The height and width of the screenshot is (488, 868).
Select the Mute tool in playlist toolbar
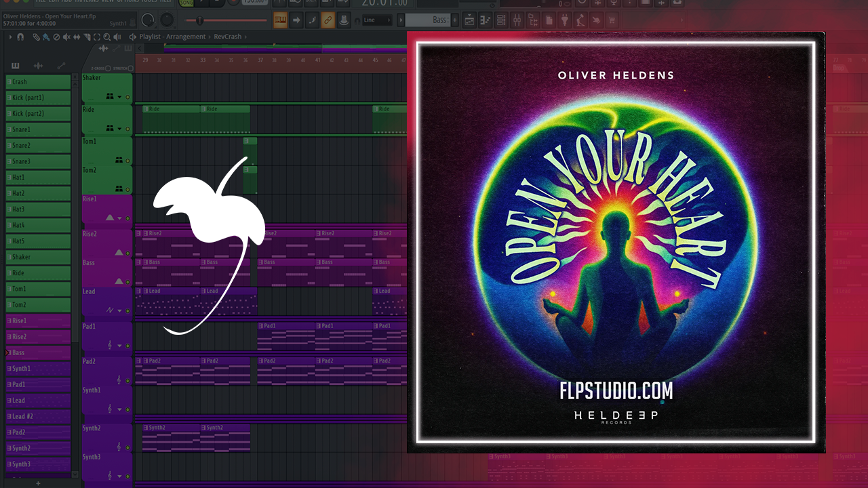tap(66, 37)
